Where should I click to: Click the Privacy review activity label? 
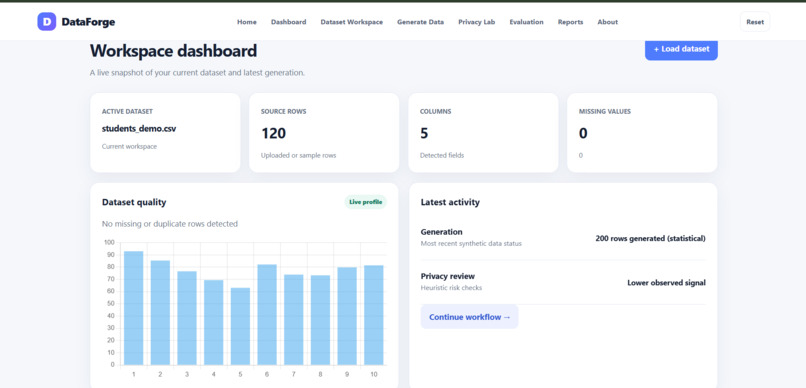click(447, 276)
